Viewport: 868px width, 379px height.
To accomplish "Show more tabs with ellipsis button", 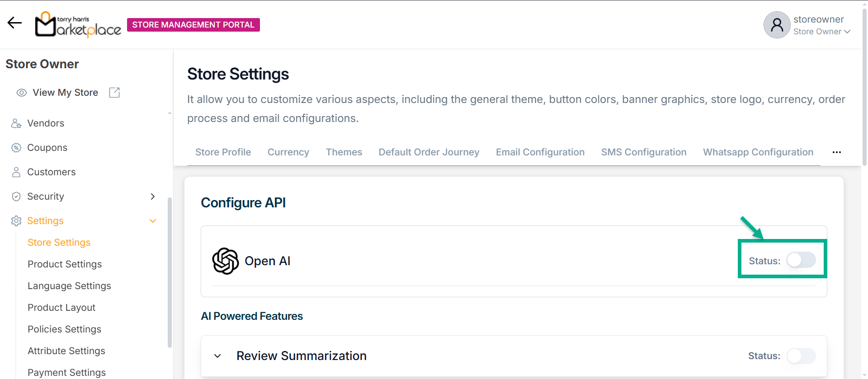I will pos(836,152).
